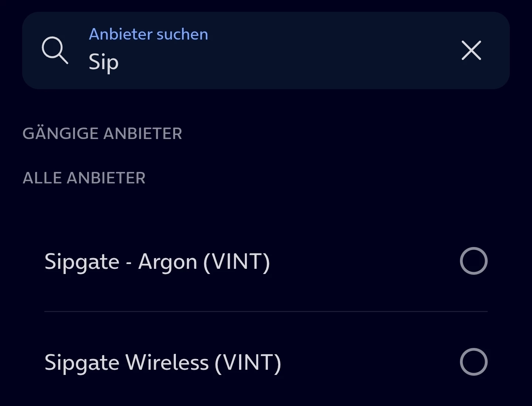532x406 pixels.
Task: Choose Wireless provider from the results list
Action: (163, 362)
